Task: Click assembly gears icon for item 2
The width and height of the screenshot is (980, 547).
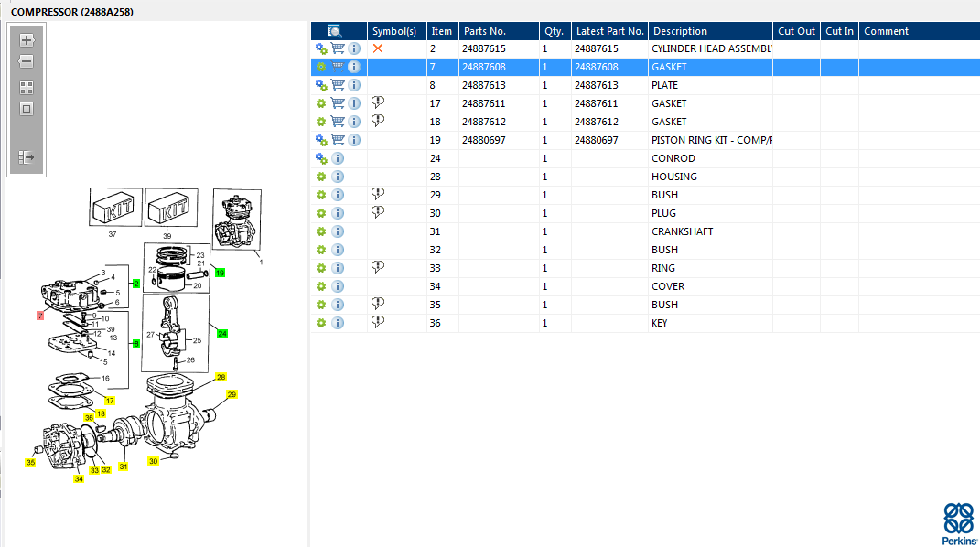Action: [x=321, y=48]
